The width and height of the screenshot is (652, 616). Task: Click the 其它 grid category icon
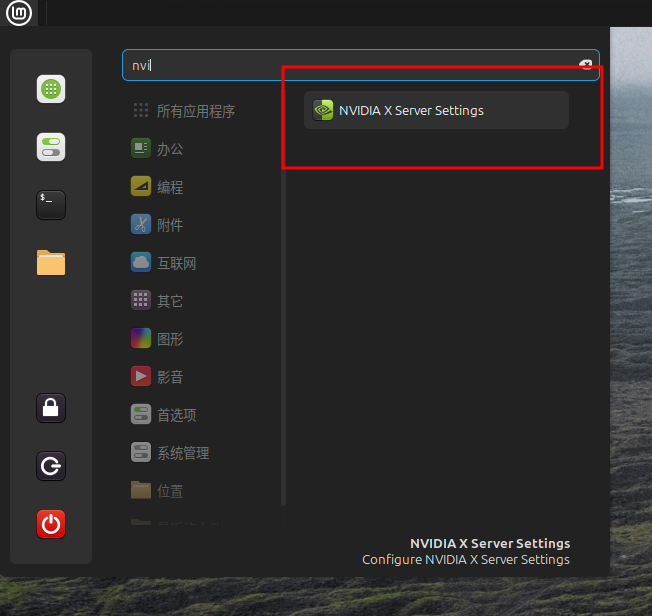(141, 300)
